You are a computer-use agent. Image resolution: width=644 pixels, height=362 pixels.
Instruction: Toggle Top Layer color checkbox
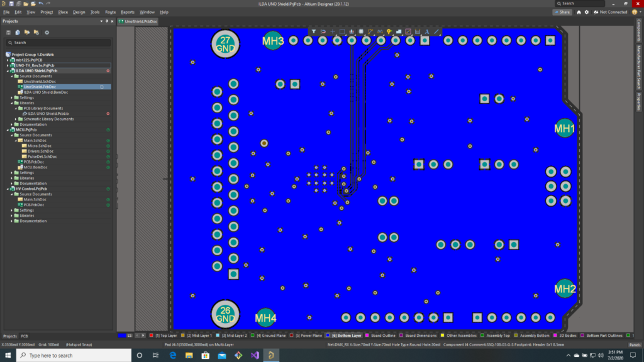click(152, 336)
